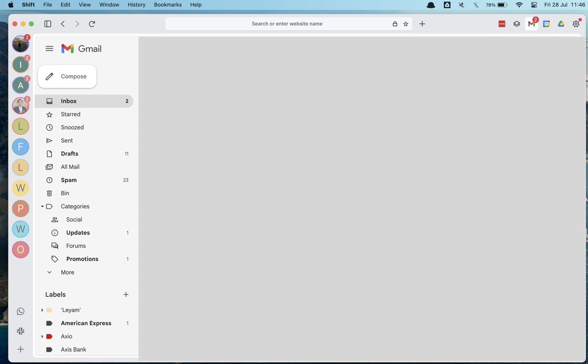Open the Spam folder
The width and height of the screenshot is (588, 364).
(x=84, y=180)
